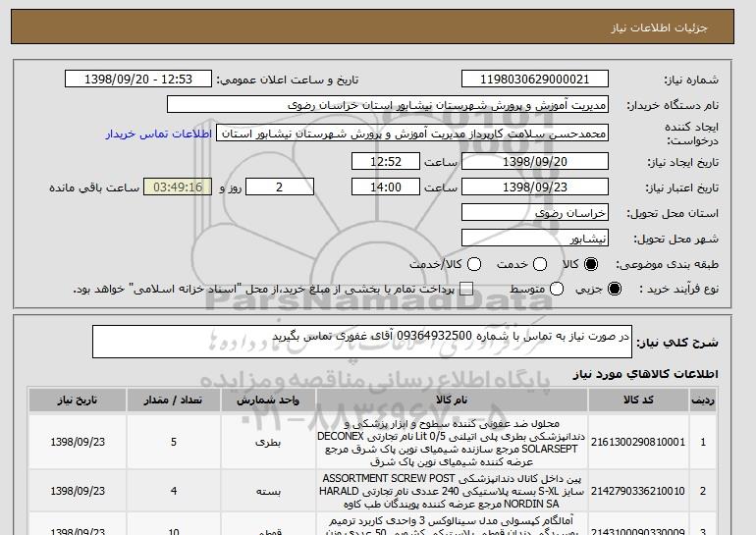
Task: Click the remaining days field showing 2
Action: pos(280,187)
